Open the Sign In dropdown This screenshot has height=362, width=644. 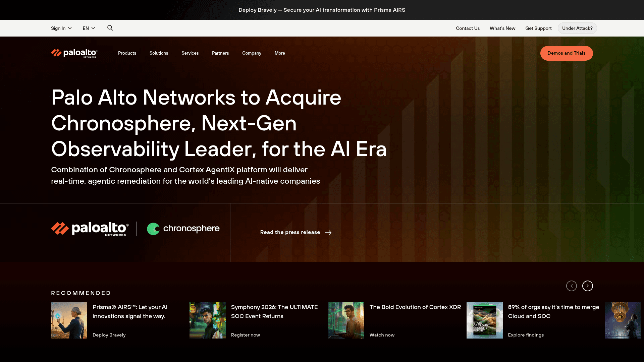click(61, 28)
